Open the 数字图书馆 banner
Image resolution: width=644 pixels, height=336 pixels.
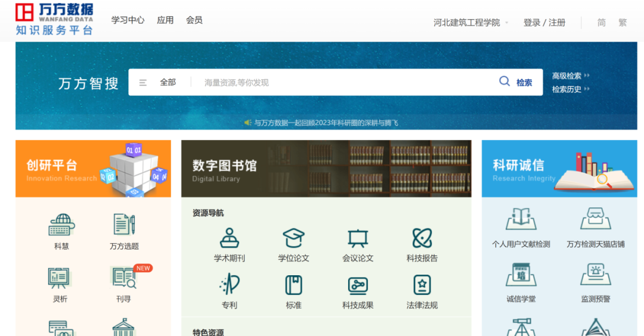coord(326,169)
